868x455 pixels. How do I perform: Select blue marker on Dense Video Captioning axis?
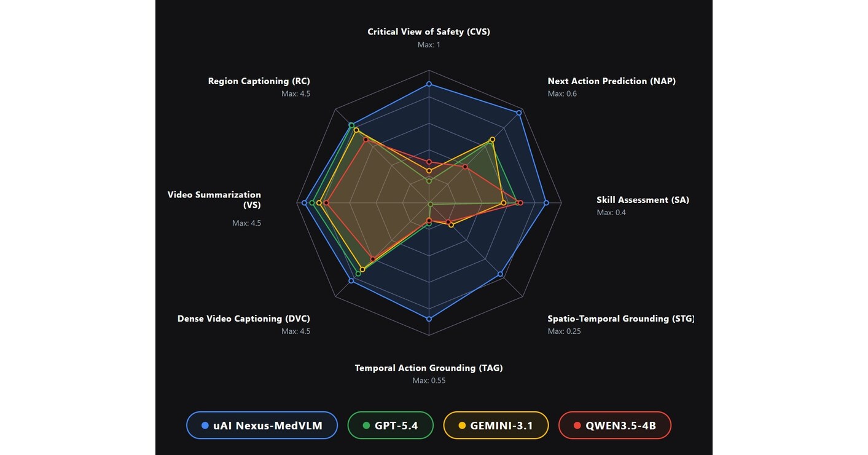tap(351, 280)
